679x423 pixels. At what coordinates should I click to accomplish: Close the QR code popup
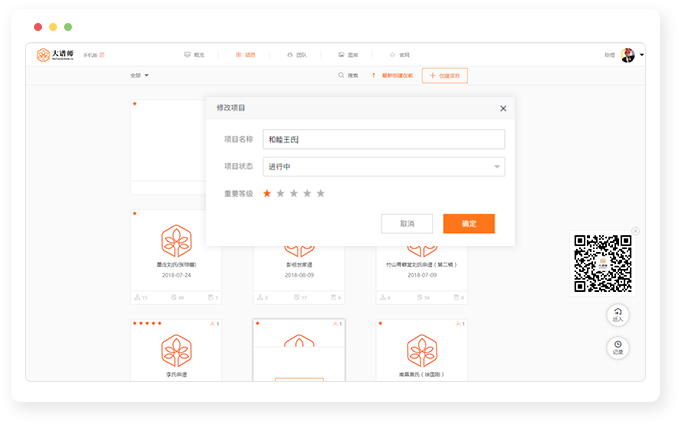click(x=635, y=231)
